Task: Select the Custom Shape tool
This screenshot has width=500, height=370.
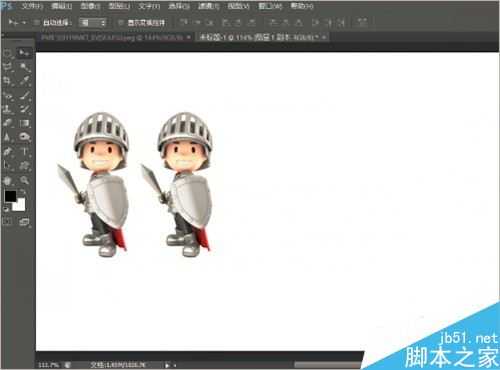Action: coord(24,166)
